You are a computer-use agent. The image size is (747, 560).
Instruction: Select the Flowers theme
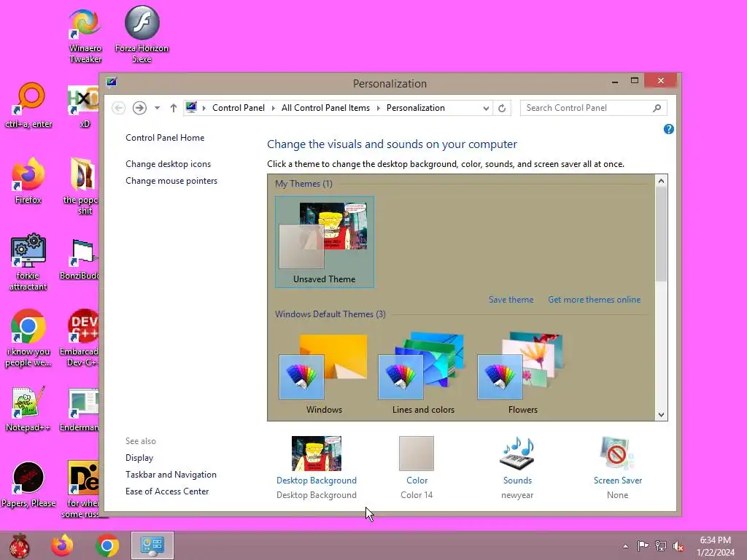point(522,374)
